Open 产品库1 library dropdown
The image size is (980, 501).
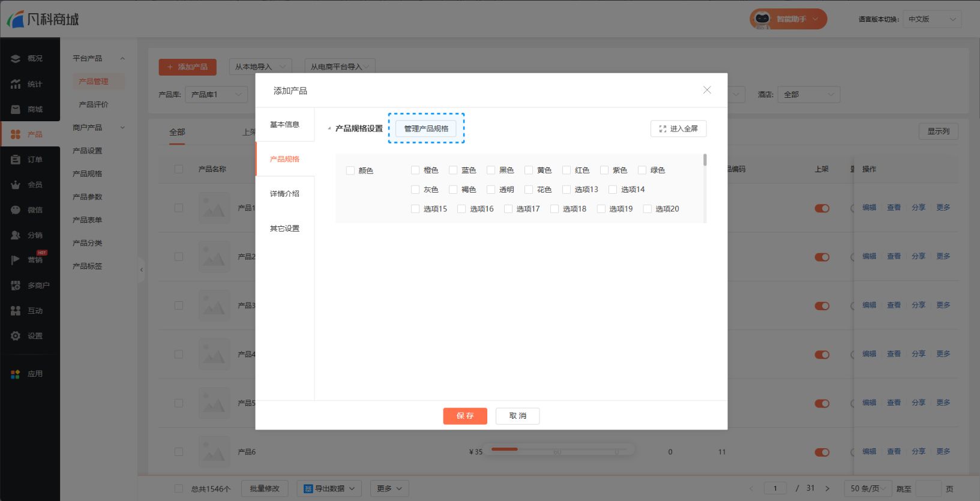tap(216, 94)
